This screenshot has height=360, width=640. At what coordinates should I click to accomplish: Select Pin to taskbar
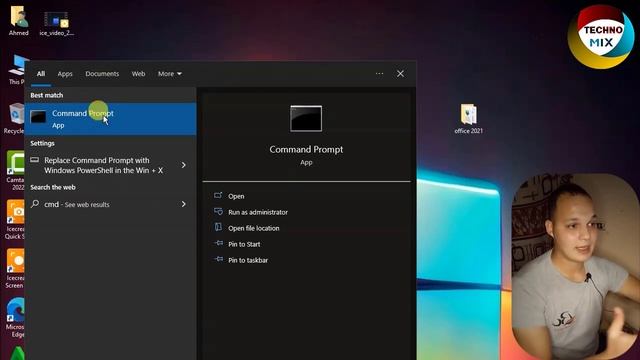[x=248, y=260]
